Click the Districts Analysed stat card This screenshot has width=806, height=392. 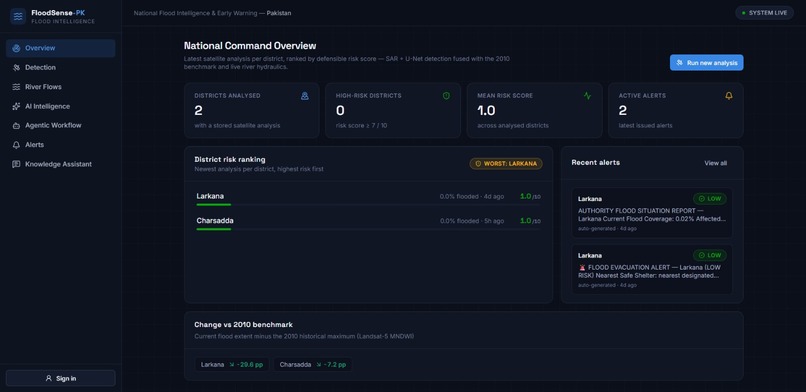point(252,110)
